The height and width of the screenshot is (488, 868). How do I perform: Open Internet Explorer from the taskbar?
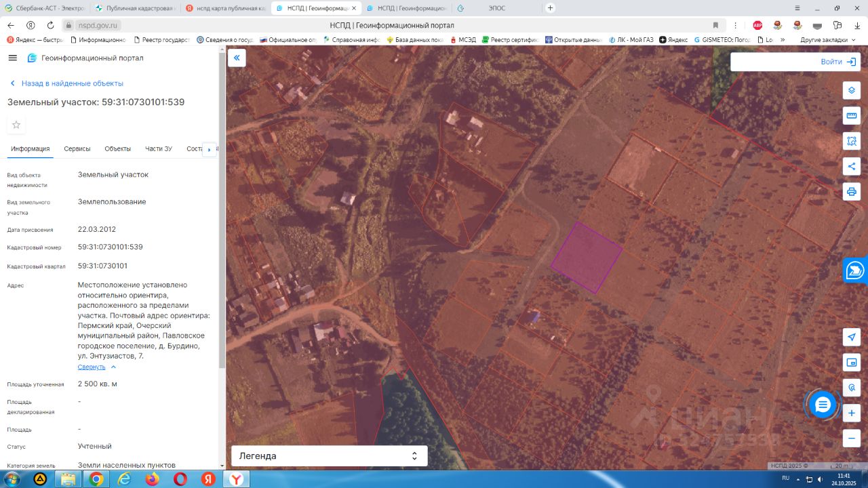point(124,479)
